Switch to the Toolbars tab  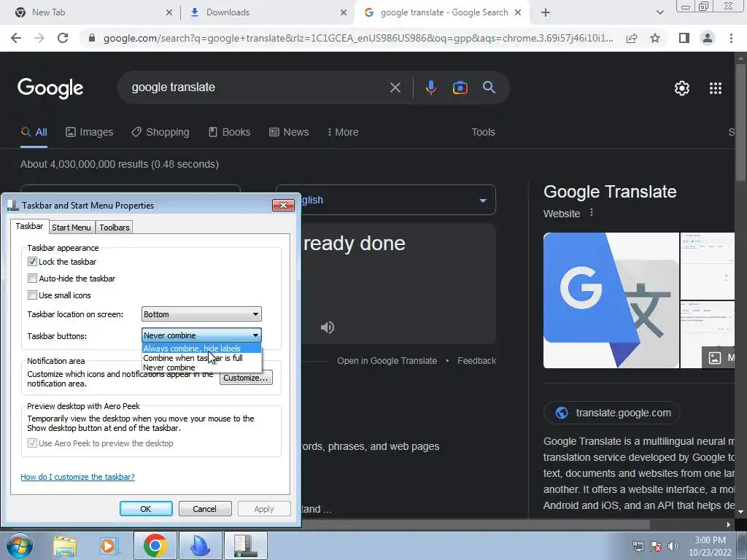coord(115,227)
